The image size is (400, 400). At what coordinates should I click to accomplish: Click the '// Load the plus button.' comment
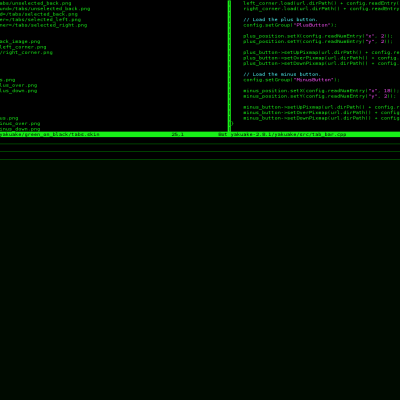coord(280,20)
